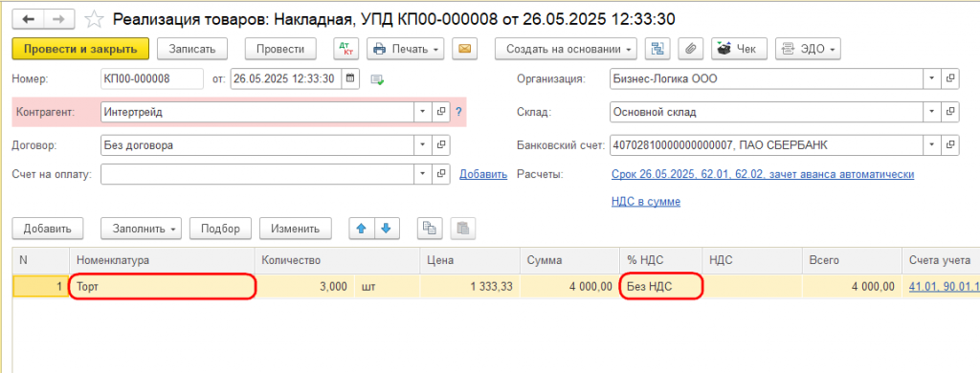Click Чек button

click(x=740, y=48)
